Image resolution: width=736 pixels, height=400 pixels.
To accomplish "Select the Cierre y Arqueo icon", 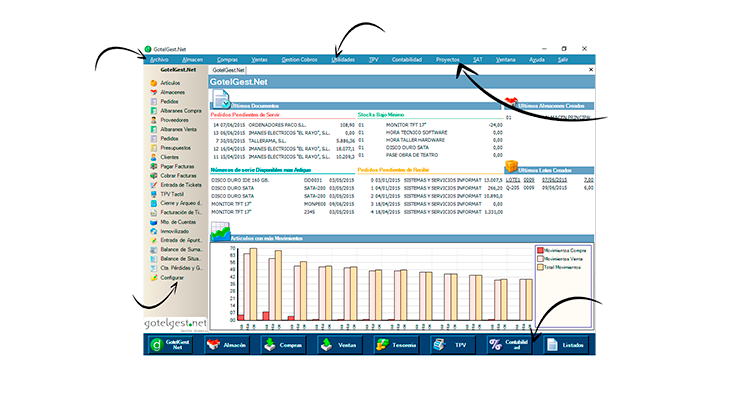I will (x=153, y=203).
